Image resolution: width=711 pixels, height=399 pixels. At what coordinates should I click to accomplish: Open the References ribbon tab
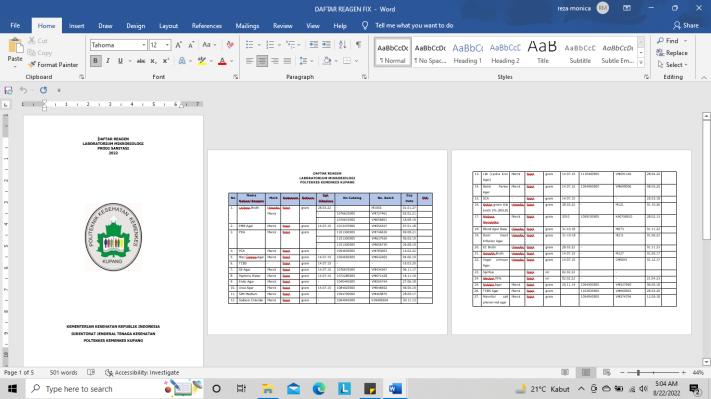pyautogui.click(x=206, y=26)
